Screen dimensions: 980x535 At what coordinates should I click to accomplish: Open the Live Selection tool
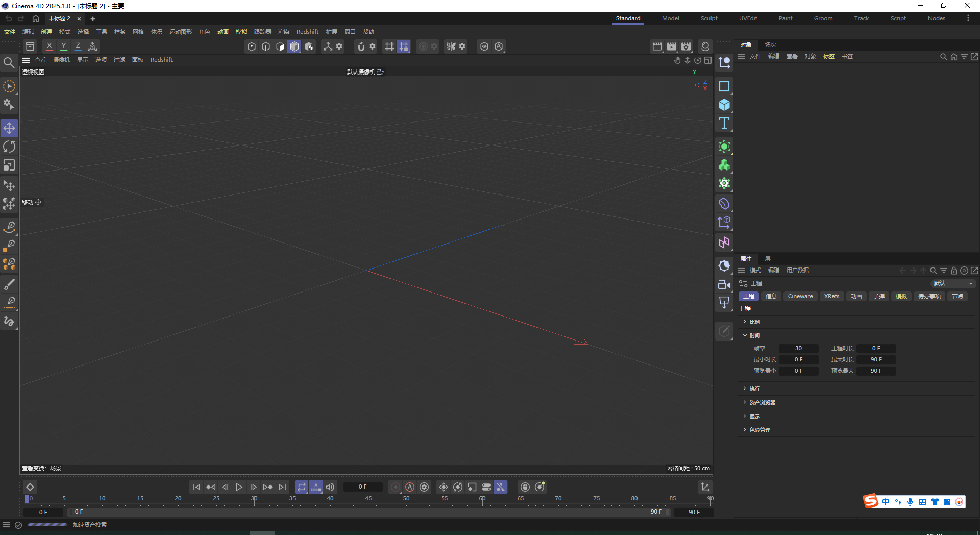[x=9, y=87]
